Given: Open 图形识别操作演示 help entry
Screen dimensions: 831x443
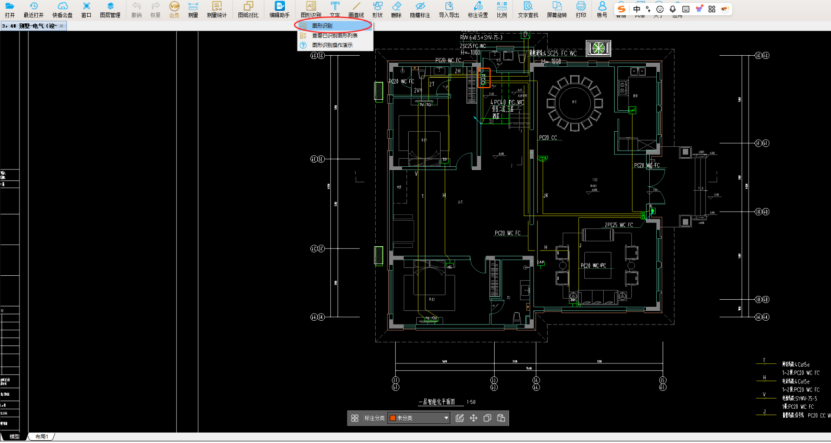Looking at the screenshot, I should click(333, 45).
